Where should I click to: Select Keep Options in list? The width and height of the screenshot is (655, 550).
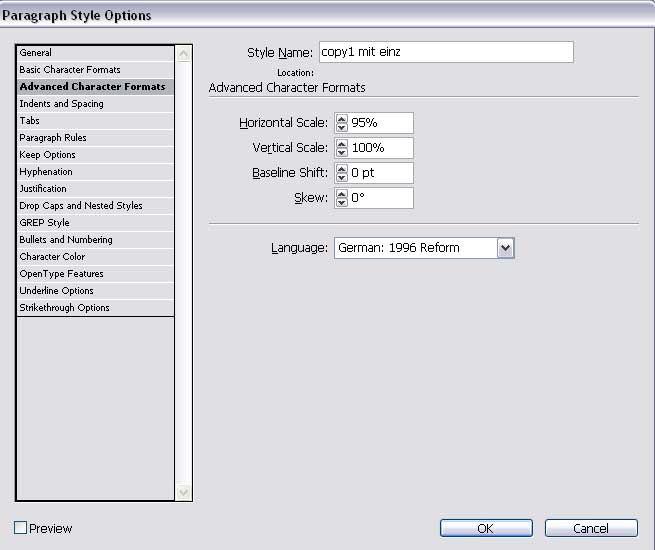(95, 155)
